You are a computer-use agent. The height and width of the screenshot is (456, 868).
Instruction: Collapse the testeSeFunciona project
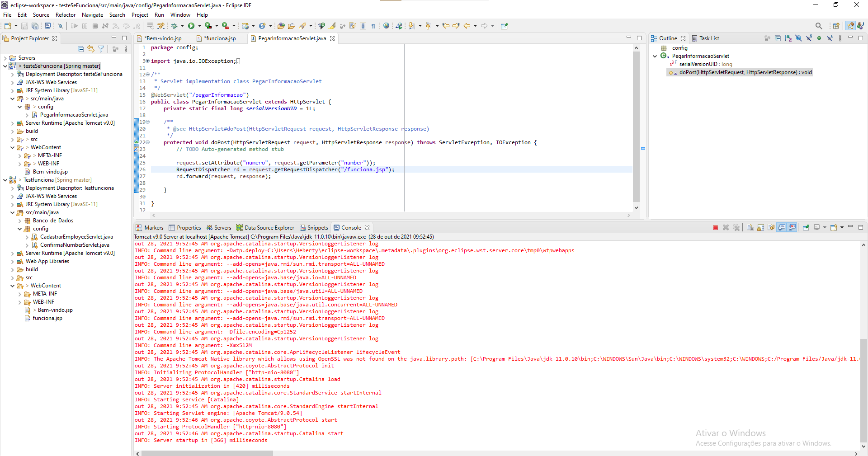coord(5,66)
